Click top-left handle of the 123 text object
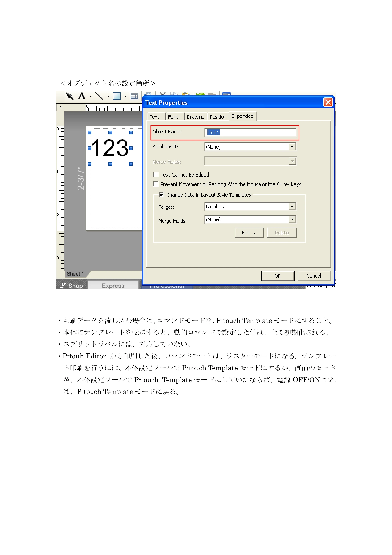Viewport: 392px width, 555px height. pos(90,132)
